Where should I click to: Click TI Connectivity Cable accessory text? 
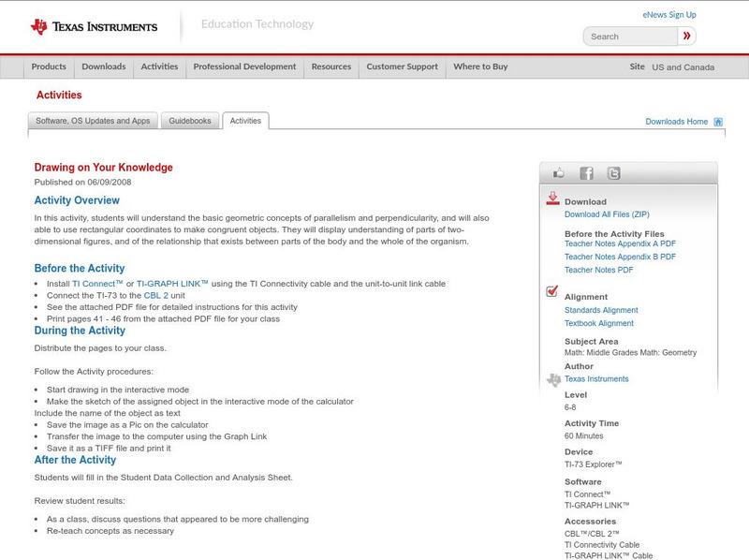602,545
